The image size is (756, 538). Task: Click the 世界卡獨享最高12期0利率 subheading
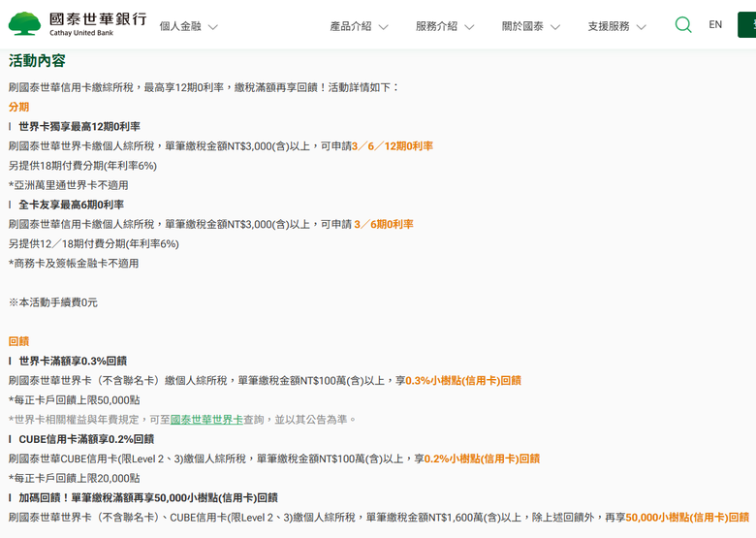[79, 127]
